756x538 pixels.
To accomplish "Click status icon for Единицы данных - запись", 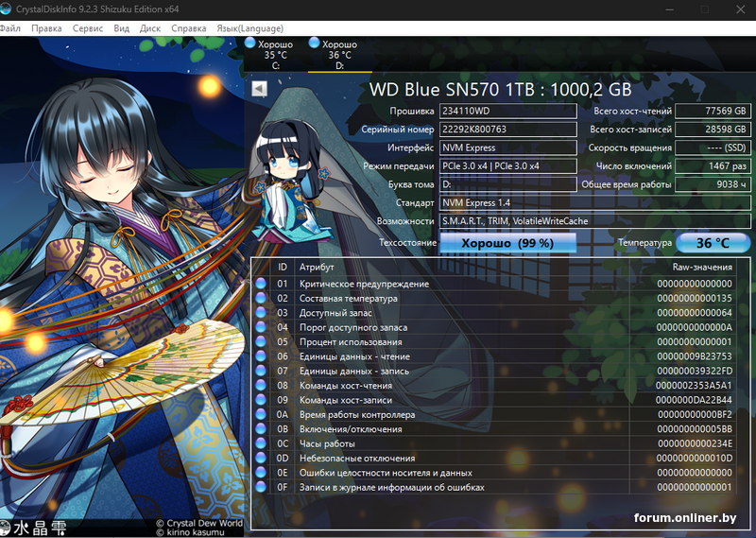I will pos(261,371).
